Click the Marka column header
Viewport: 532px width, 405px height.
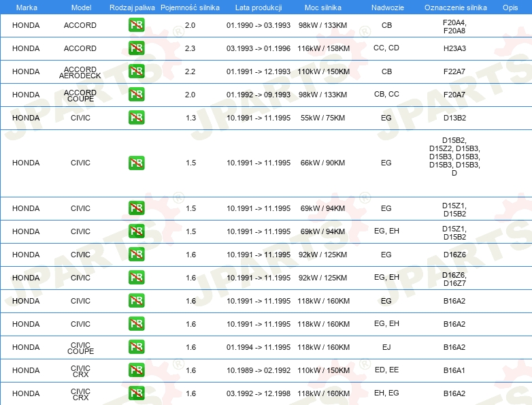click(x=27, y=7)
